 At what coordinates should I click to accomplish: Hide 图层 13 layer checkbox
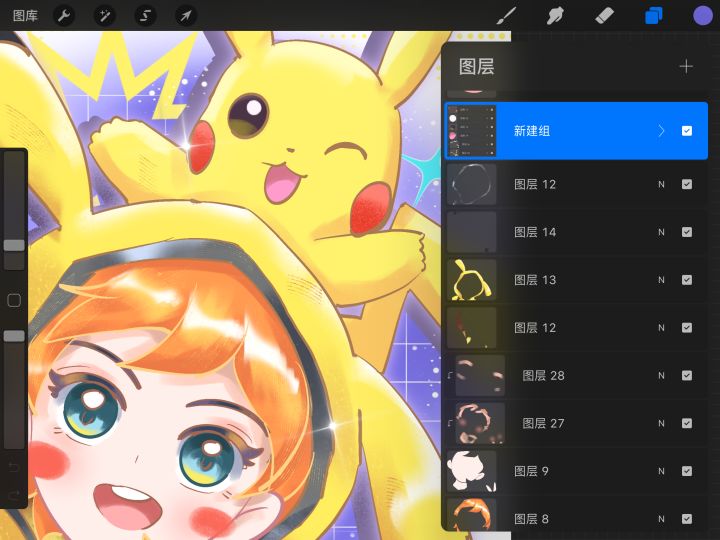(x=686, y=280)
